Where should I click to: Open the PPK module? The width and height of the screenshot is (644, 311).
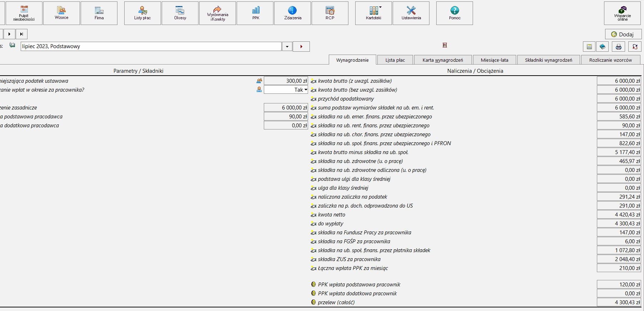[256, 13]
